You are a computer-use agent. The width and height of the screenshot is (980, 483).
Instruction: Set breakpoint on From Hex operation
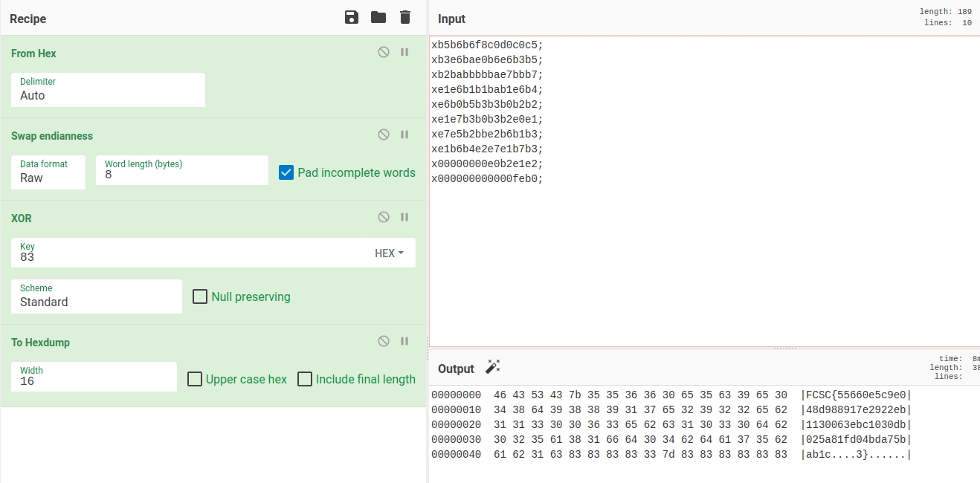pyautogui.click(x=405, y=52)
